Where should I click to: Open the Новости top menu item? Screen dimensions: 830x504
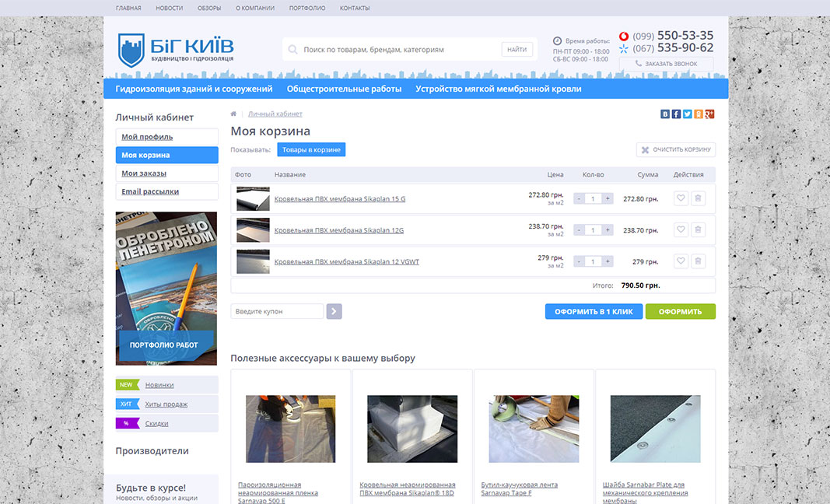pyautogui.click(x=170, y=8)
